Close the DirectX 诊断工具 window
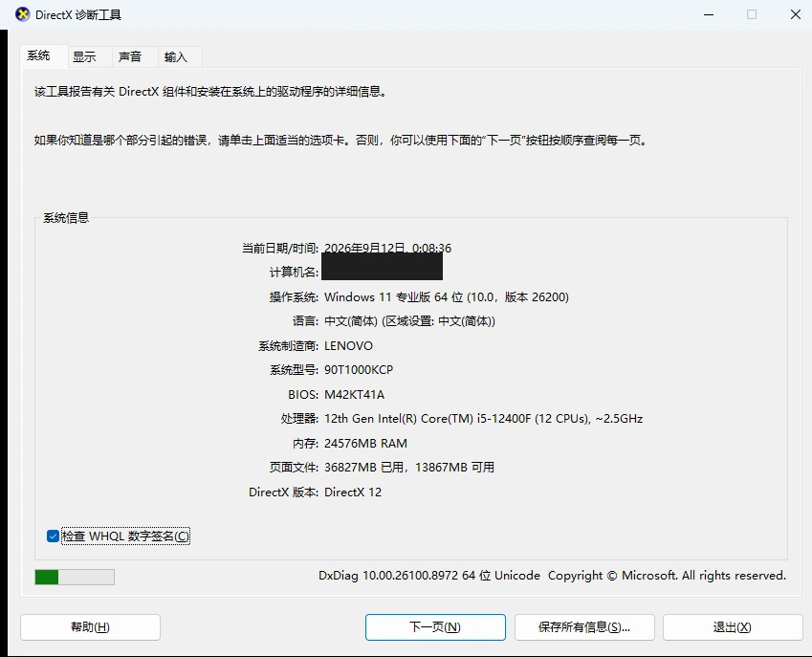The image size is (812, 657). pos(796,14)
